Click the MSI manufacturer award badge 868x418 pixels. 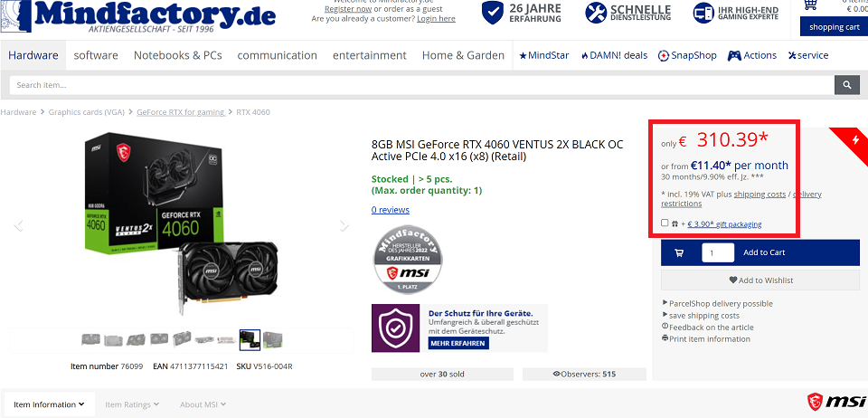point(408,259)
